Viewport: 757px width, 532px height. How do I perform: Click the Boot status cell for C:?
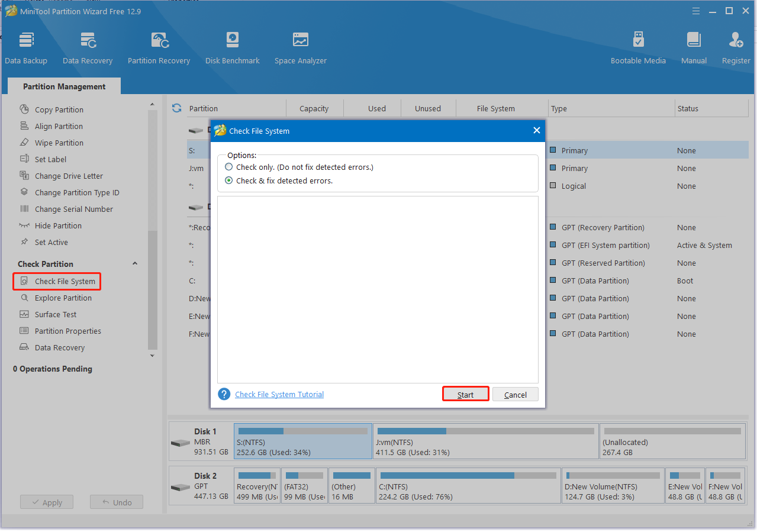click(x=685, y=280)
